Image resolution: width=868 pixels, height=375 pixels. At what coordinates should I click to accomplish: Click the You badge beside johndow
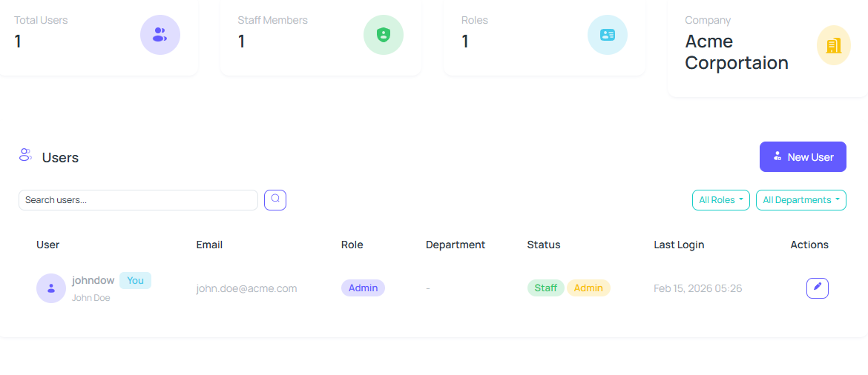[x=135, y=280]
